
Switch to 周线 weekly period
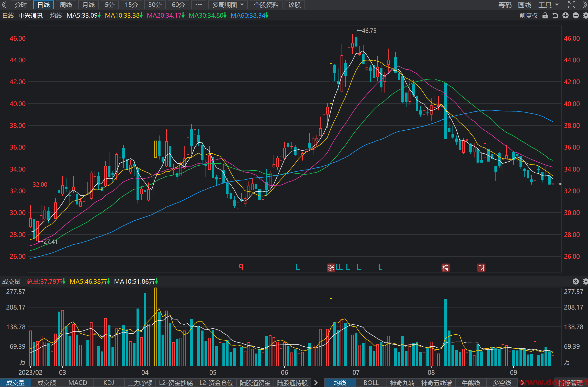coord(66,5)
